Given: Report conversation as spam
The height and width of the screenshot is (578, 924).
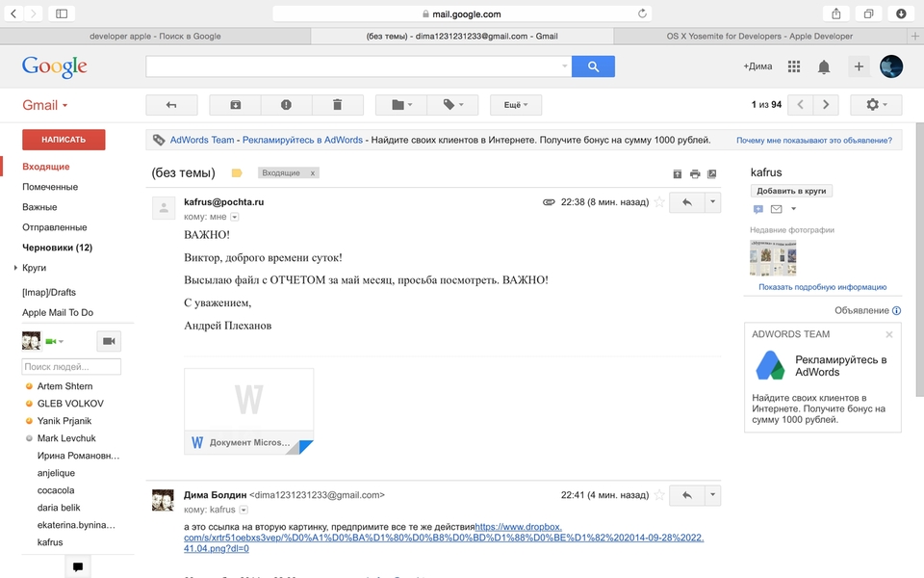Looking at the screenshot, I should 286,105.
